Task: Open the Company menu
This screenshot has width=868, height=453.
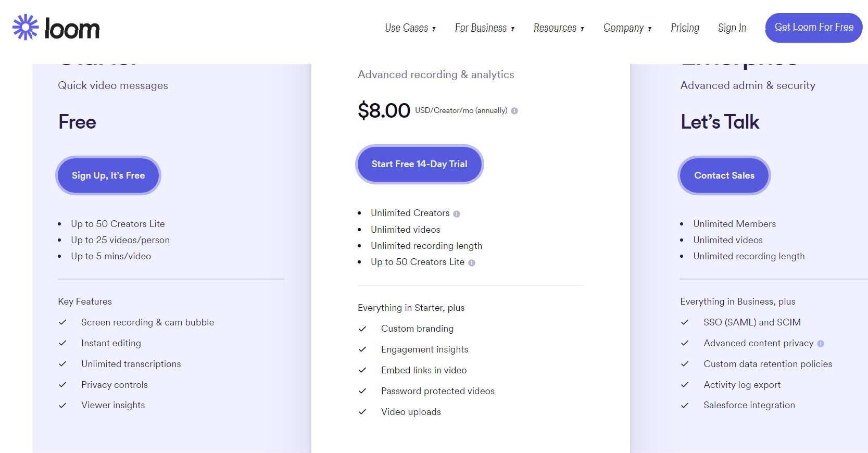Action: click(627, 28)
